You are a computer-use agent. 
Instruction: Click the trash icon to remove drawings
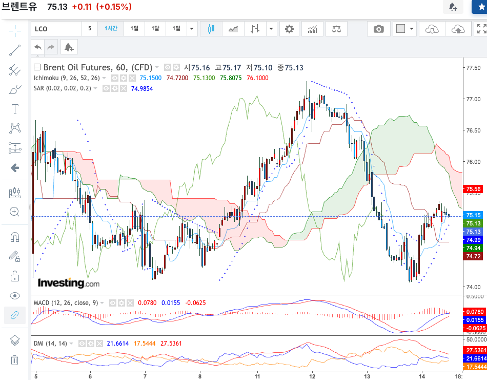tap(15, 360)
